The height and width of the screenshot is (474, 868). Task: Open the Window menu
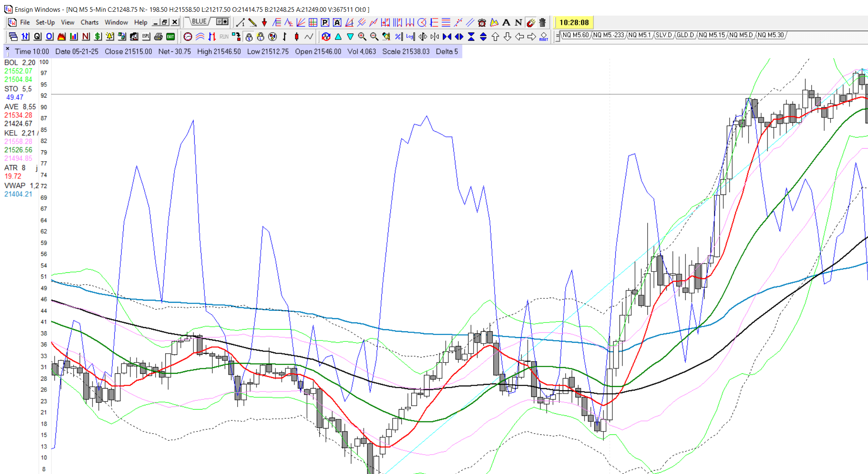(x=116, y=22)
